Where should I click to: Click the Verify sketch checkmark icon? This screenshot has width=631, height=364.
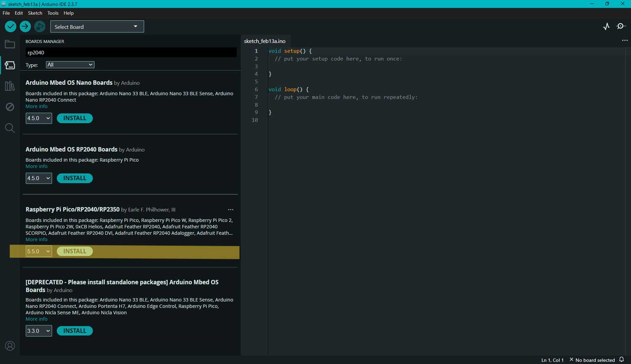click(x=11, y=27)
